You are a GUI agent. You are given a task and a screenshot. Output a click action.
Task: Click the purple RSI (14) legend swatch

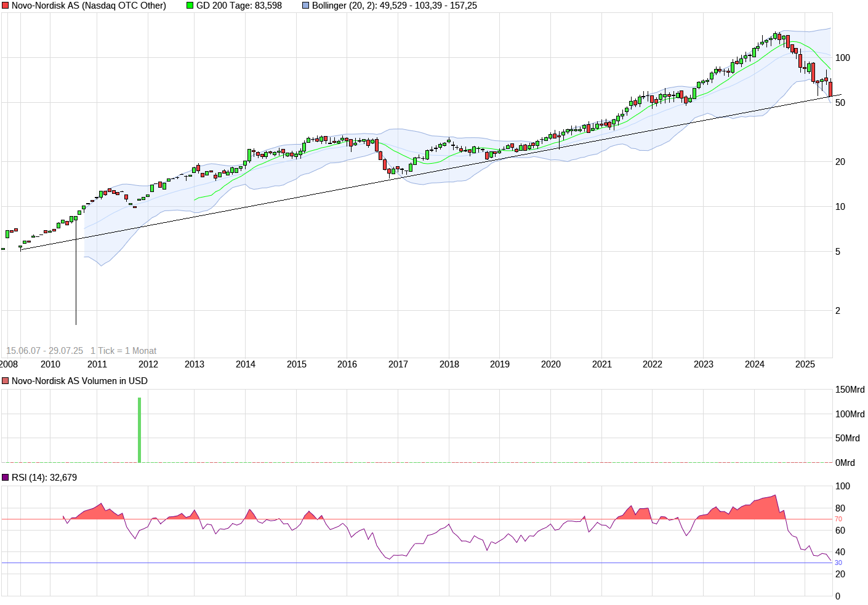click(6, 478)
